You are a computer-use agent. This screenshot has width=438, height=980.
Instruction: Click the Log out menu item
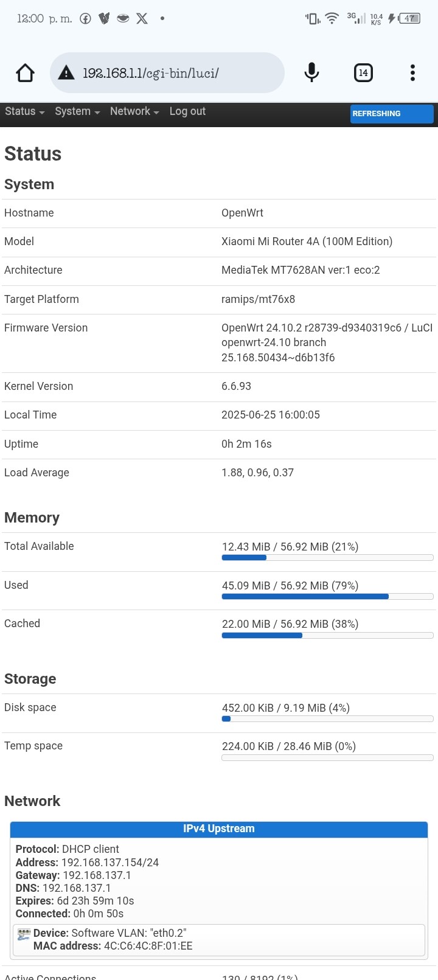tap(187, 111)
